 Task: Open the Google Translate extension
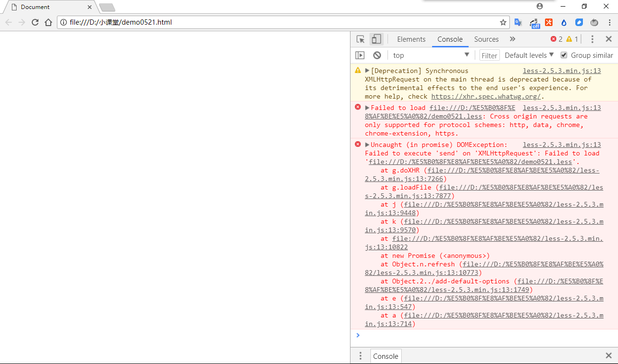point(518,22)
